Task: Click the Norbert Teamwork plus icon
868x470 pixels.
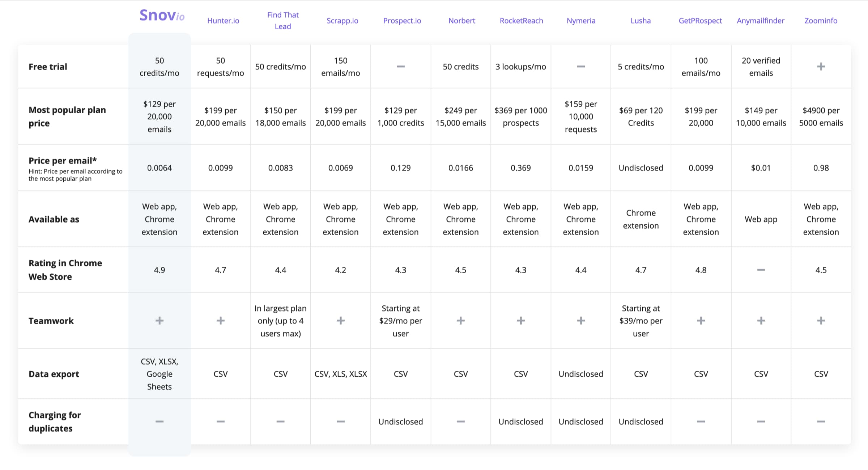Action: pos(461,321)
